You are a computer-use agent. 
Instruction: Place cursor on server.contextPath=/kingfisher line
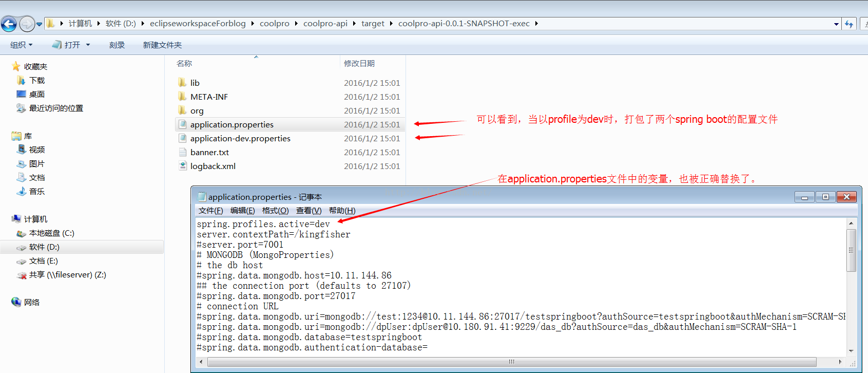pyautogui.click(x=274, y=234)
